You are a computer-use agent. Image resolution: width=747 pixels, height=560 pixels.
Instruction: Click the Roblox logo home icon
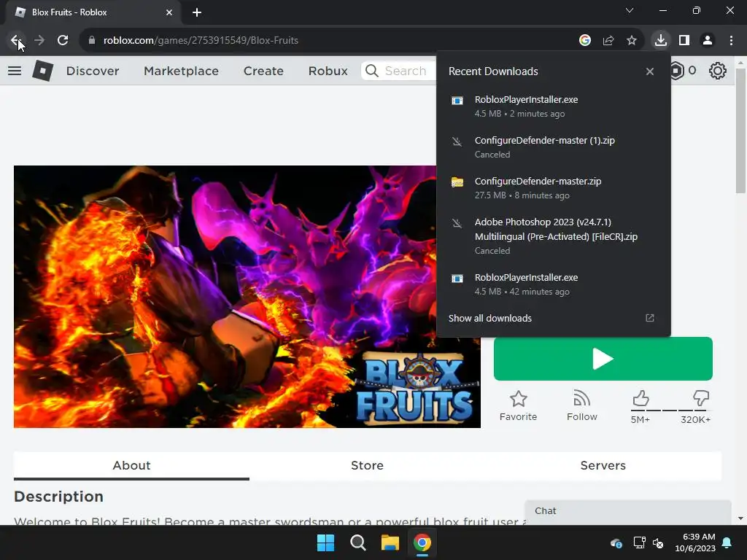pyautogui.click(x=42, y=71)
